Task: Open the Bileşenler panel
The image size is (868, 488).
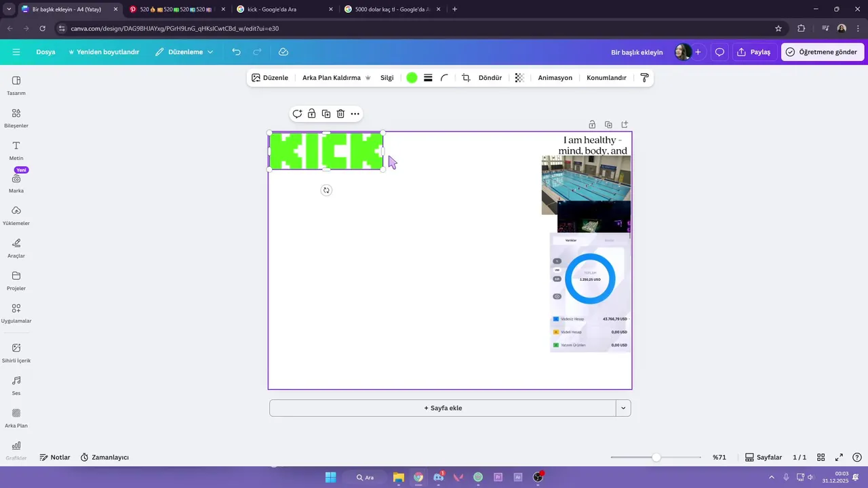Action: pyautogui.click(x=16, y=118)
